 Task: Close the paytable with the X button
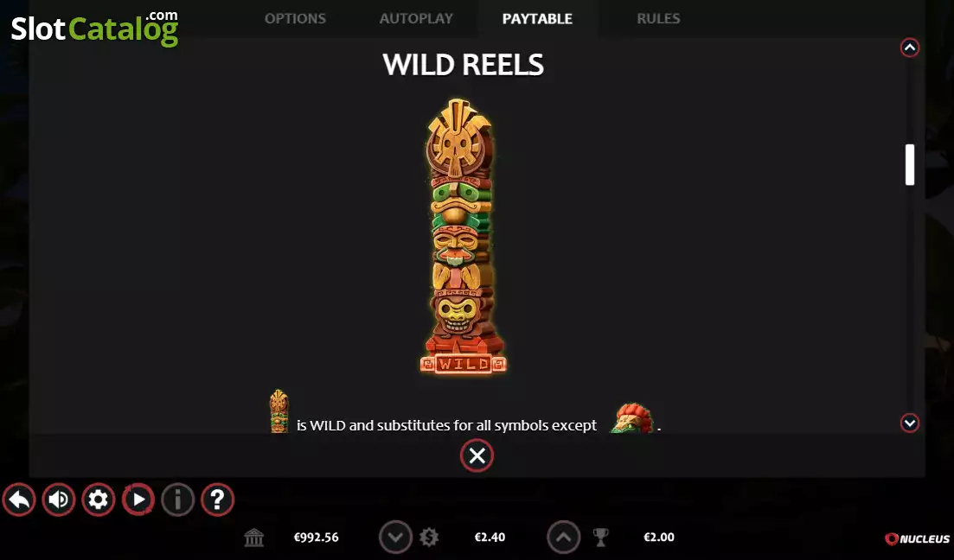(477, 455)
